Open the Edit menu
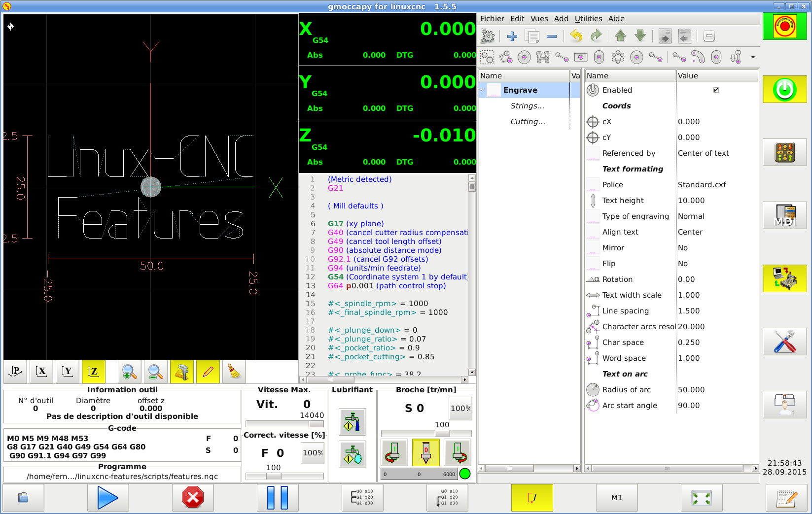Image resolution: width=812 pixels, height=514 pixels. (x=517, y=19)
